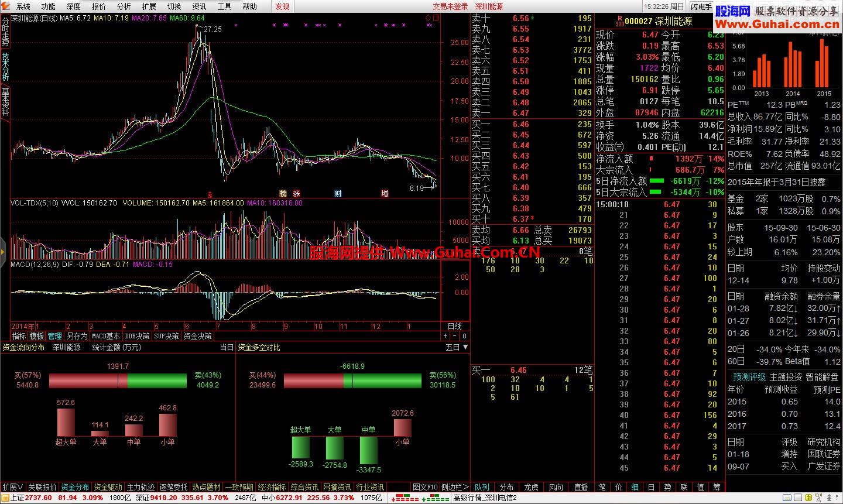The height and width of the screenshot is (504, 843).
Task: Click the 另存为 button
Action: 77,336
